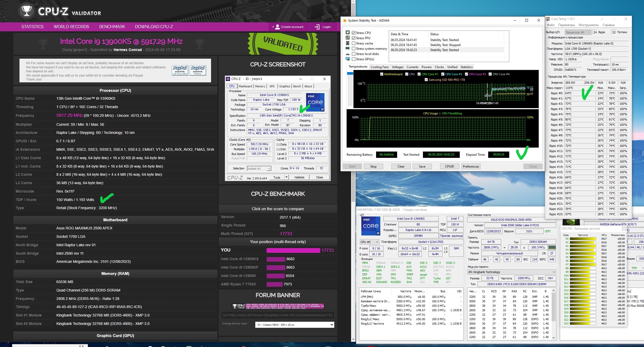Click the Validate button in CPU-Z

click(x=299, y=177)
